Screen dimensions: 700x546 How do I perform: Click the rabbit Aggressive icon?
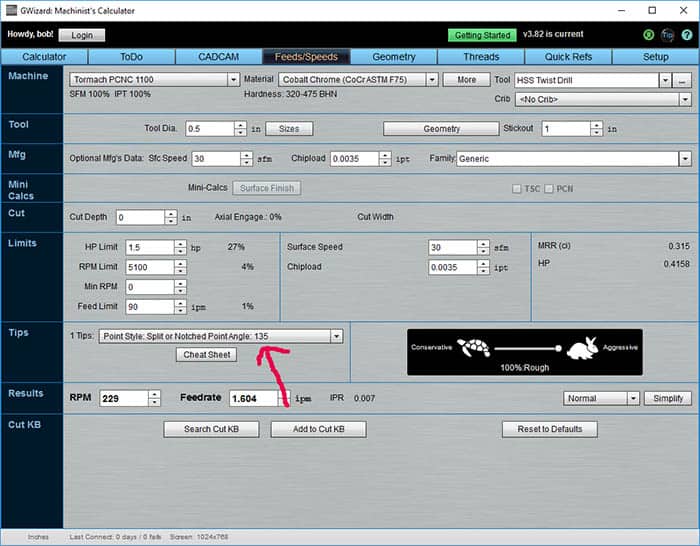tap(583, 348)
